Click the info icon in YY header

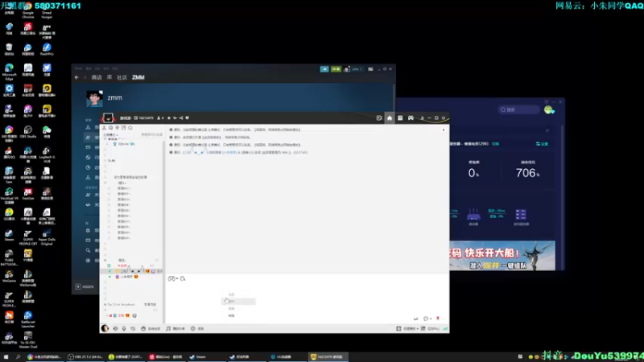(x=188, y=117)
